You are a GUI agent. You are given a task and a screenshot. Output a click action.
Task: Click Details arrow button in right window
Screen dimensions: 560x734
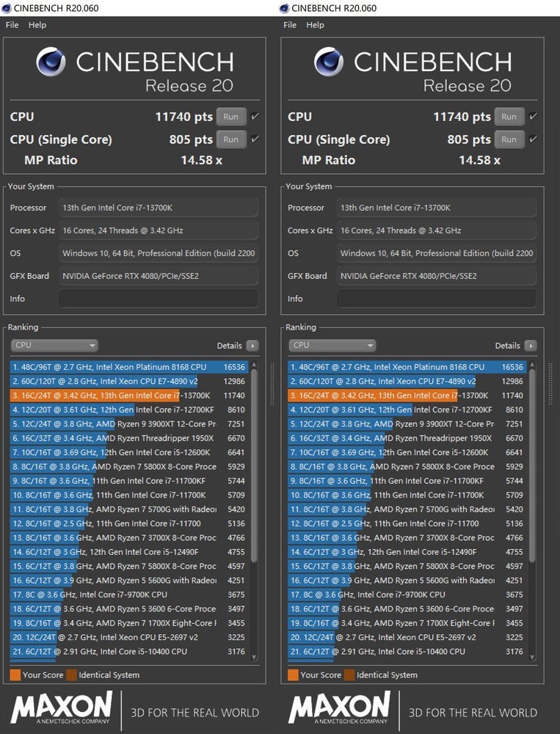531,346
